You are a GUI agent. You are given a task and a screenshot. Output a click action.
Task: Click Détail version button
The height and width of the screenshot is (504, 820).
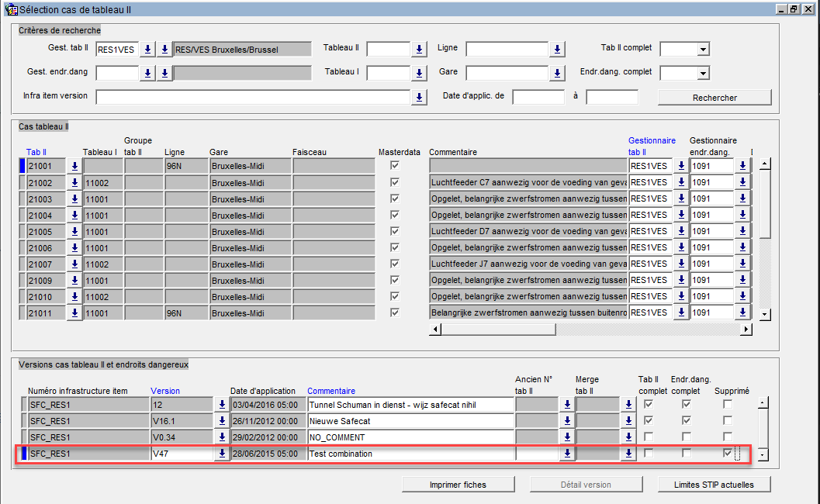coord(586,485)
